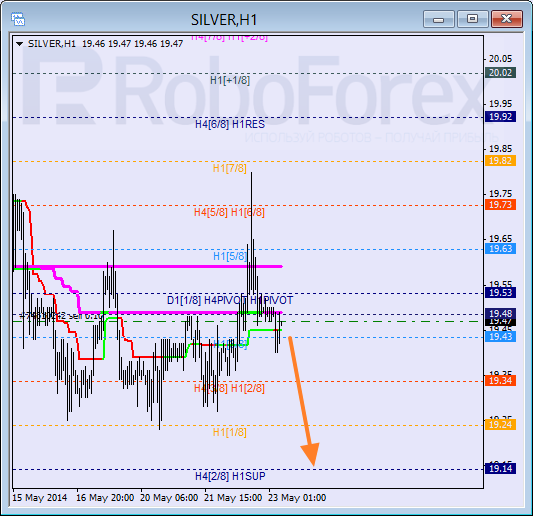Screen dimensions: 533x516
Task: Maximize the SILVER,H1 chart window
Action: (472, 19)
